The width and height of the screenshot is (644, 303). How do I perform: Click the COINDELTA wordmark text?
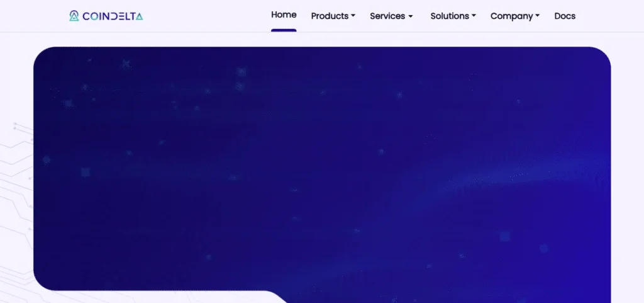(x=113, y=16)
